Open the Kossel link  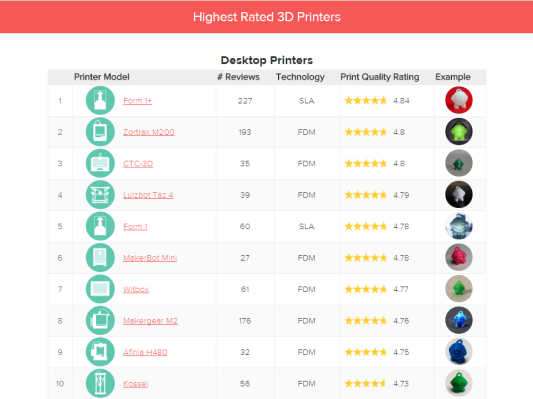coord(135,384)
